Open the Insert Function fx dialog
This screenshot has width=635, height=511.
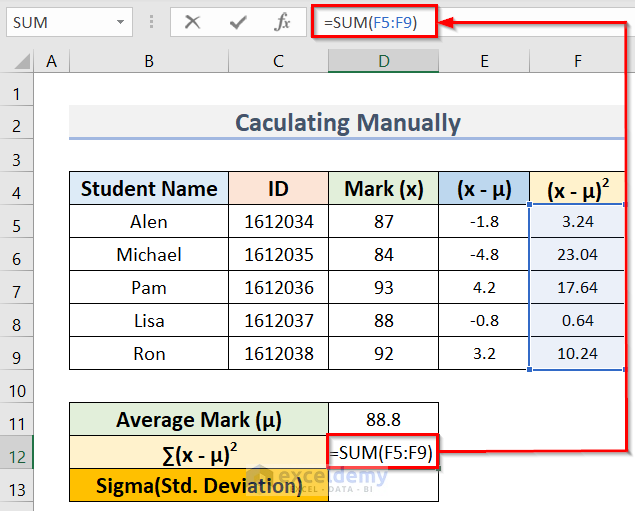tap(283, 22)
